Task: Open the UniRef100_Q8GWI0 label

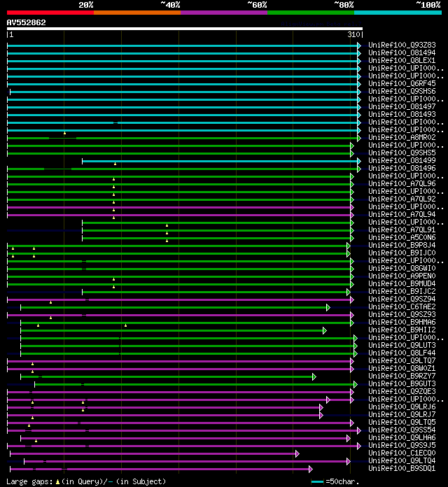Action: (x=402, y=269)
